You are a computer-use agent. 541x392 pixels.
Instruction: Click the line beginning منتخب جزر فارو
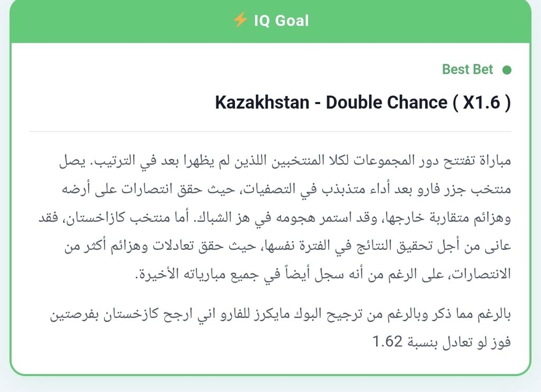point(286,189)
